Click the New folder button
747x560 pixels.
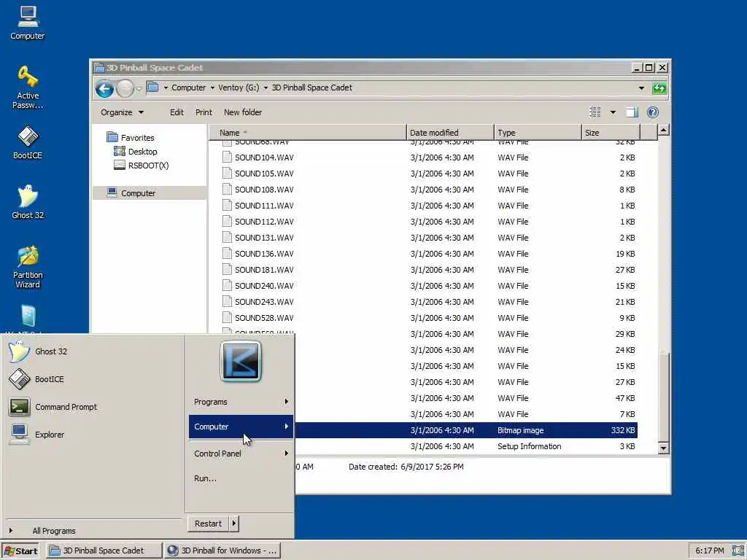(242, 112)
